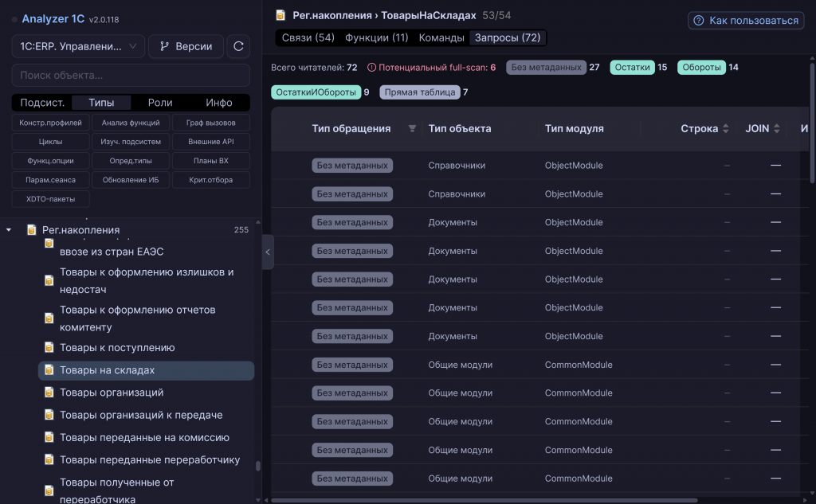
Task: Focus the Поиск объекта search field
Action: (131, 76)
